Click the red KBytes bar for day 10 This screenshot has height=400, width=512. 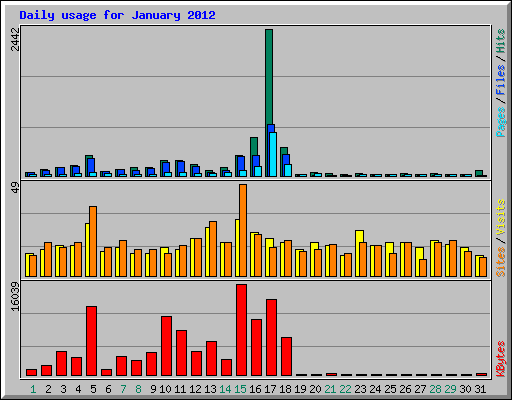pos(166,346)
